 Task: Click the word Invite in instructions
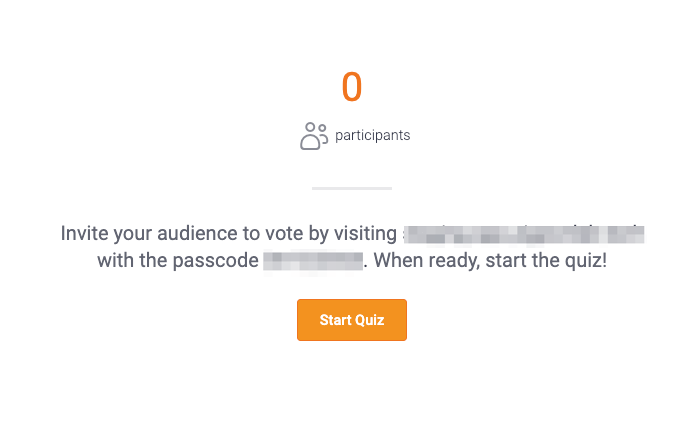(85, 234)
